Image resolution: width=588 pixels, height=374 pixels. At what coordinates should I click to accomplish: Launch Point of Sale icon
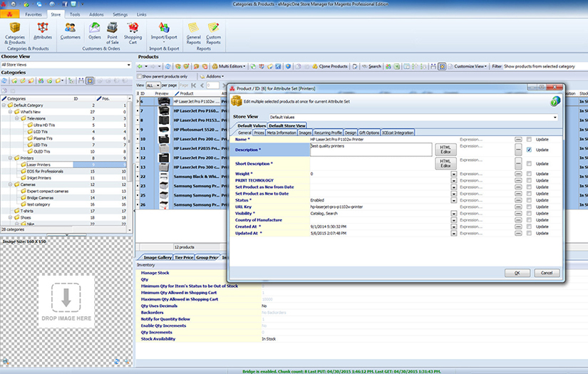point(112,33)
